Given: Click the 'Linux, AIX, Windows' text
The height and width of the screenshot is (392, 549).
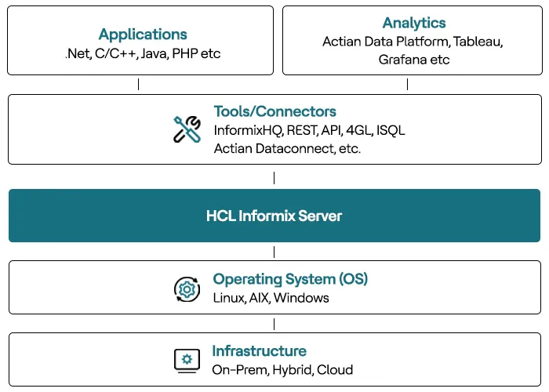Looking at the screenshot, I should coord(271,298).
